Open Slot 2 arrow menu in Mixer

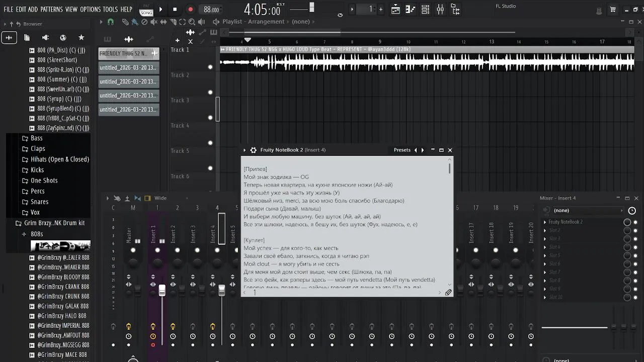click(545, 230)
